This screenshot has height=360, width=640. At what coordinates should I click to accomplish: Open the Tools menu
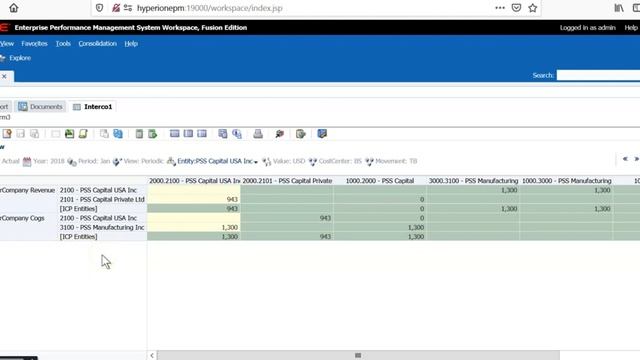pyautogui.click(x=63, y=44)
